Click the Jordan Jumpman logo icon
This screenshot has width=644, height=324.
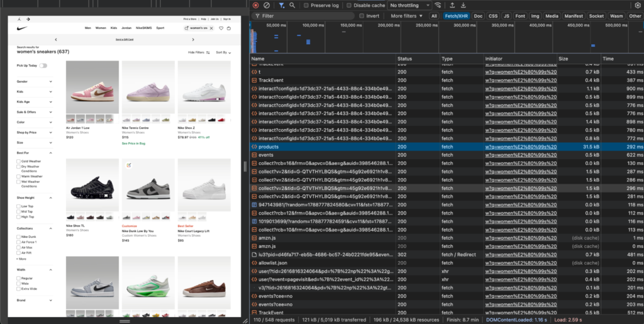pos(19,19)
